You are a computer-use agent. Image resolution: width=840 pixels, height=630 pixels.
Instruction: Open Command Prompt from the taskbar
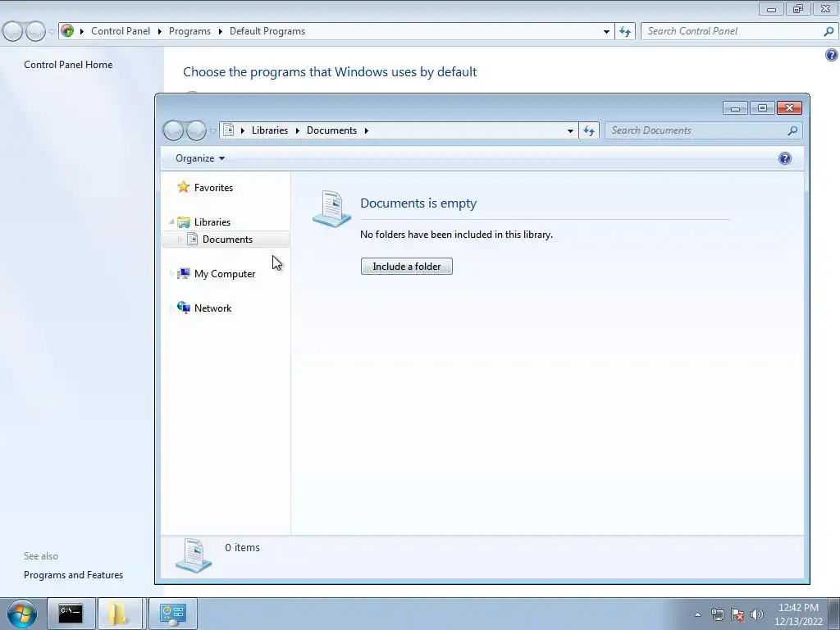click(71, 614)
